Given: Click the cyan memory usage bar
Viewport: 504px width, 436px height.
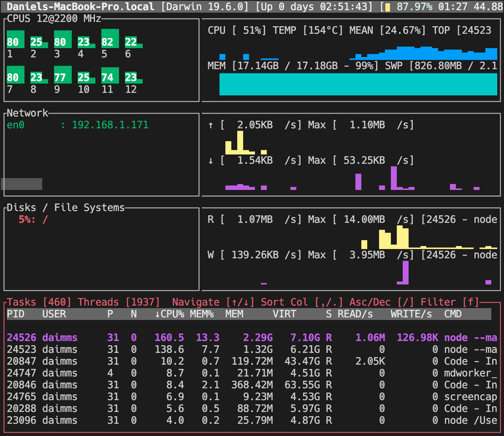Looking at the screenshot, I should [x=359, y=84].
